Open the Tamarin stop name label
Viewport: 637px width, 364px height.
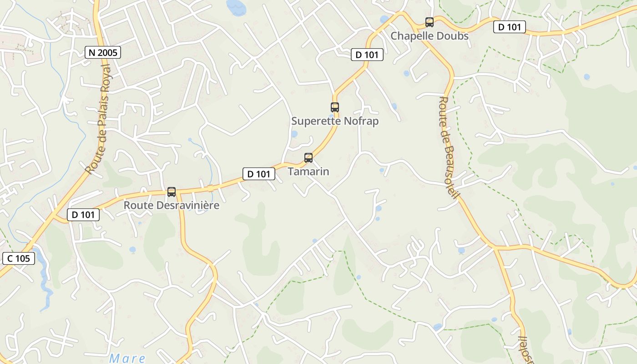point(308,172)
